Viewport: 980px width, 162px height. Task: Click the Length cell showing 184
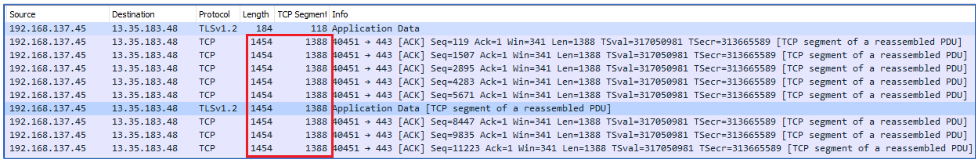(264, 28)
